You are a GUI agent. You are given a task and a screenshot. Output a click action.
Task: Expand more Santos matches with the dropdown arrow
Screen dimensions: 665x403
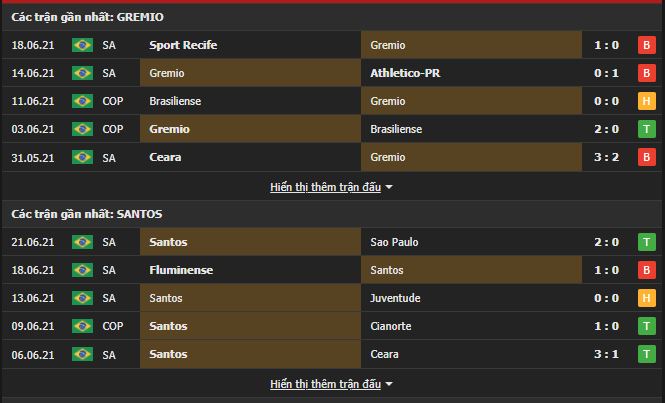tap(389, 384)
